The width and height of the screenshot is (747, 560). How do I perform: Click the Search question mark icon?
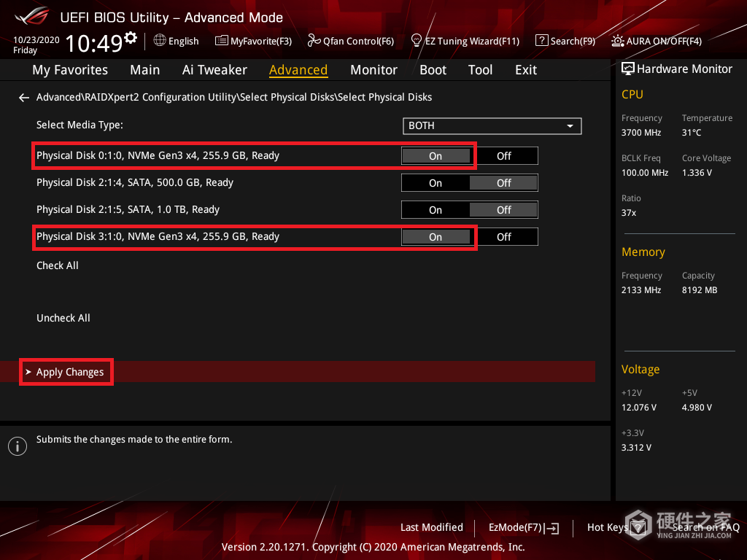click(542, 41)
